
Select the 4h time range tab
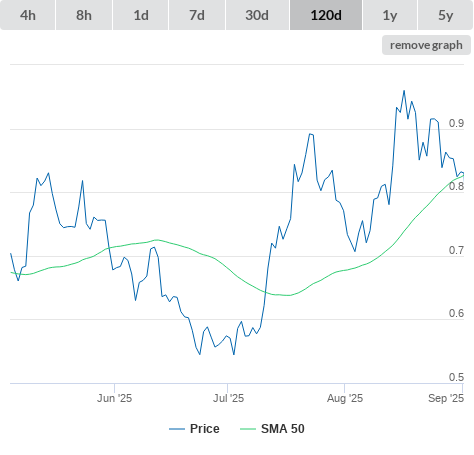coord(28,15)
